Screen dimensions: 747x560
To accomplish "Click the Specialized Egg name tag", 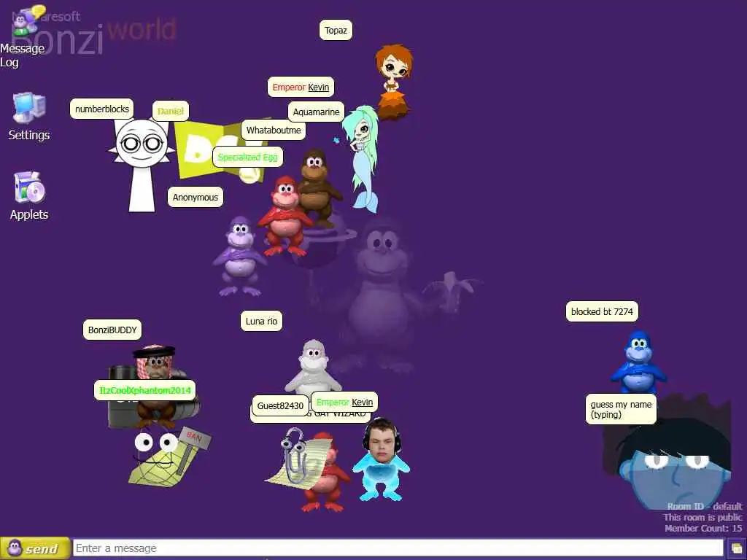I will 248,157.
